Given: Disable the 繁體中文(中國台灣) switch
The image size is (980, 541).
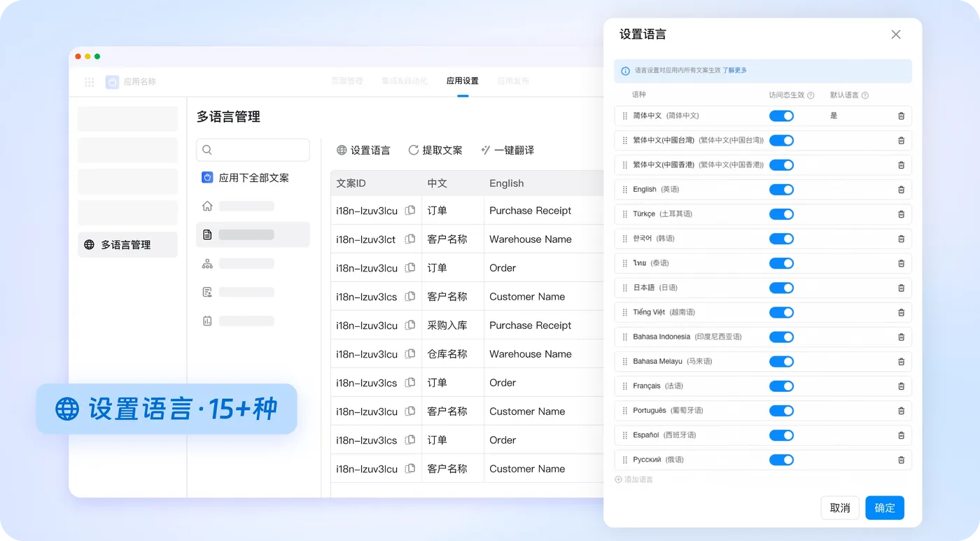Looking at the screenshot, I should point(781,141).
